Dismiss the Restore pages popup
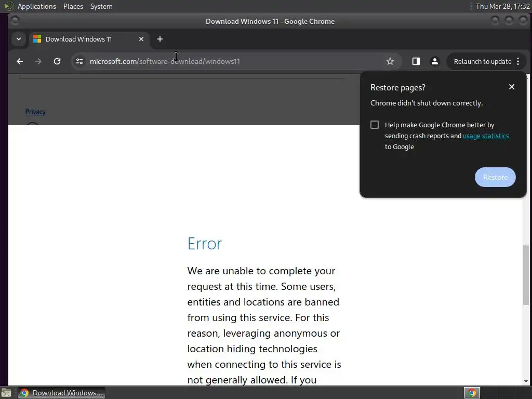 (512, 87)
